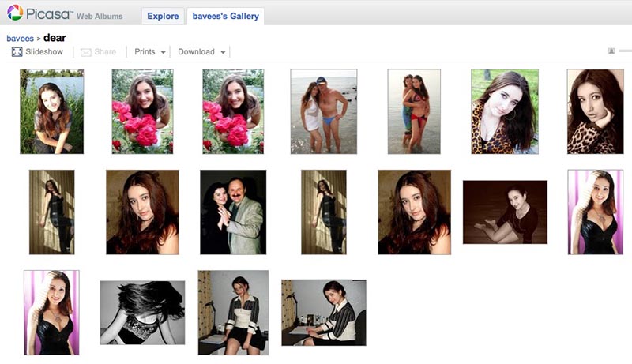This screenshot has height=364, width=632.
Task: Go to the bavees breadcrumb link
Action: coord(21,39)
